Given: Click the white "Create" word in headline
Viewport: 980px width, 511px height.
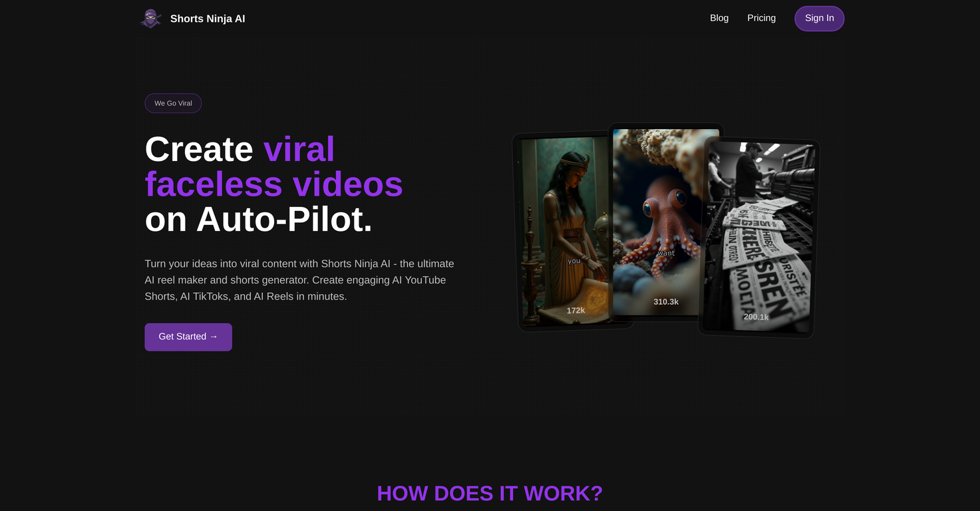Looking at the screenshot, I should [x=199, y=149].
